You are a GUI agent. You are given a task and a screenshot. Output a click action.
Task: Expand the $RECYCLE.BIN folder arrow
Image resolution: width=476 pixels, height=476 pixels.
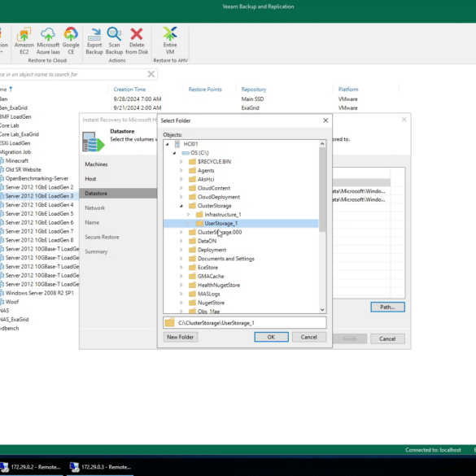tap(181, 161)
